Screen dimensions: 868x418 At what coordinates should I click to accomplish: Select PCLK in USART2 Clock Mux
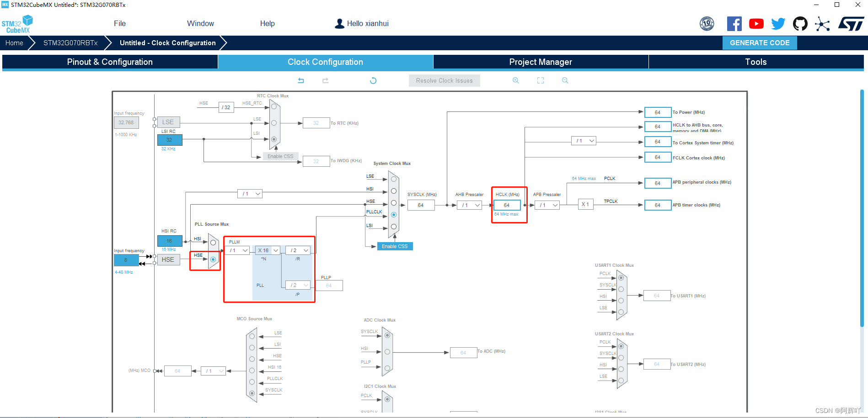[x=621, y=346]
